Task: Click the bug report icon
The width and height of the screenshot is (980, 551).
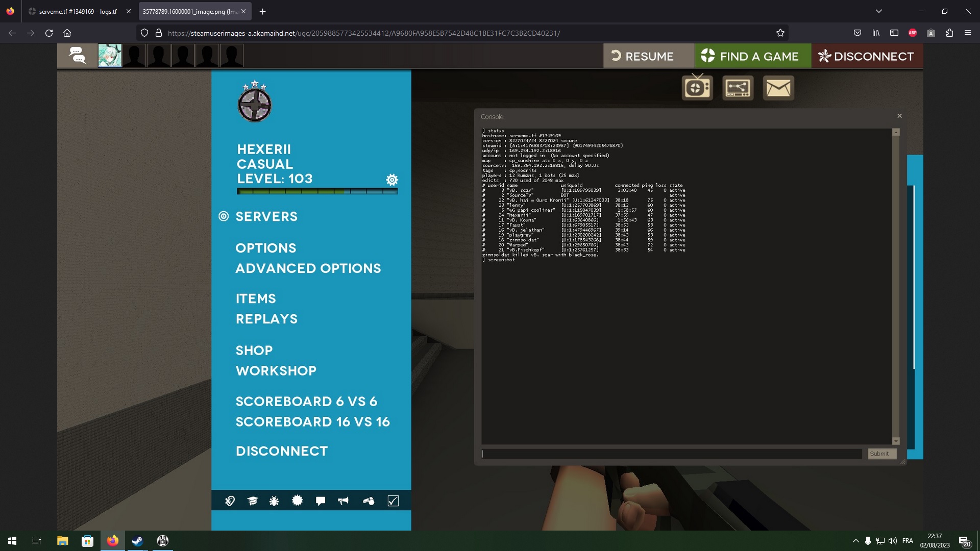Action: tap(274, 501)
